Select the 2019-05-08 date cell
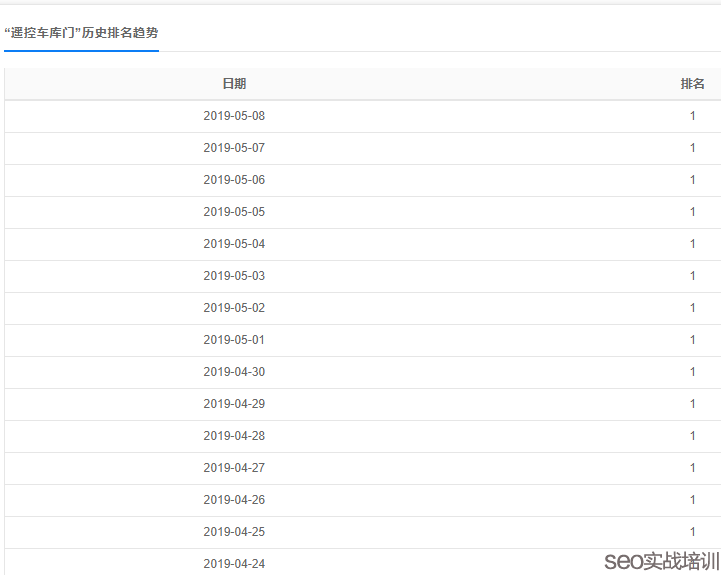 (x=234, y=116)
